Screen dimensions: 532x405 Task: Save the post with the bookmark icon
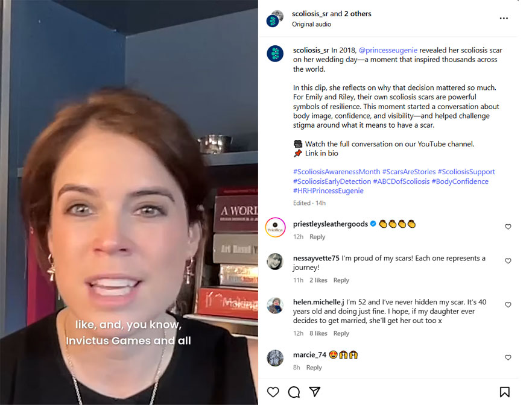click(504, 392)
